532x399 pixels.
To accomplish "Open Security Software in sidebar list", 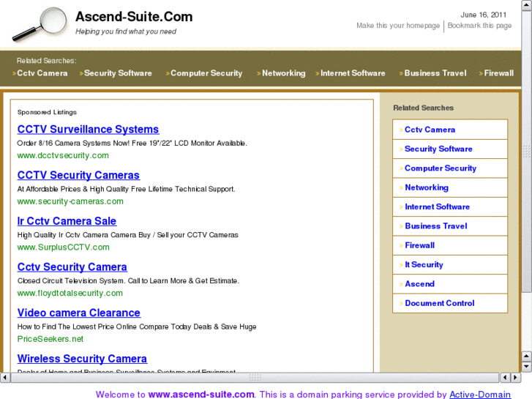I will pyautogui.click(x=438, y=149).
